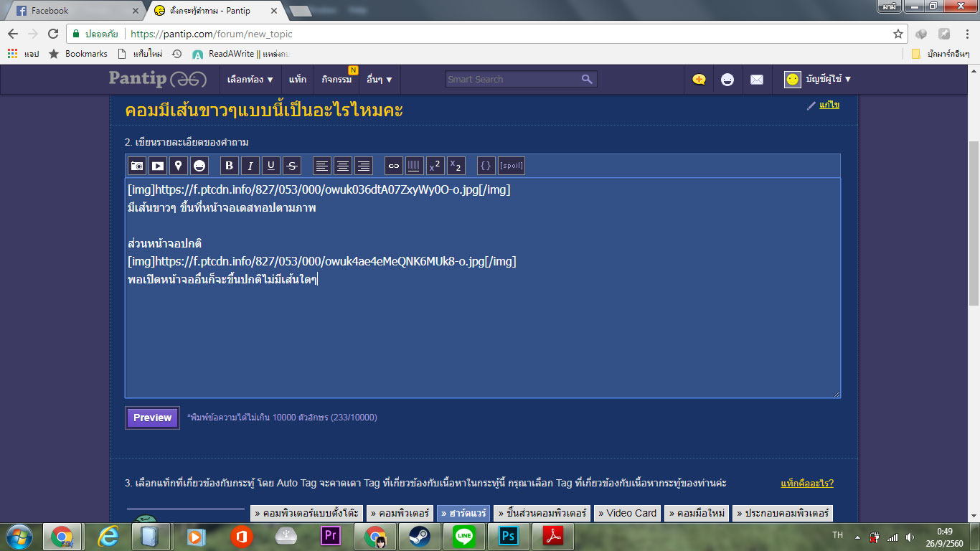Switch to the Pantip browser tab
Image resolution: width=980 pixels, height=551 pixels.
pyautogui.click(x=215, y=11)
